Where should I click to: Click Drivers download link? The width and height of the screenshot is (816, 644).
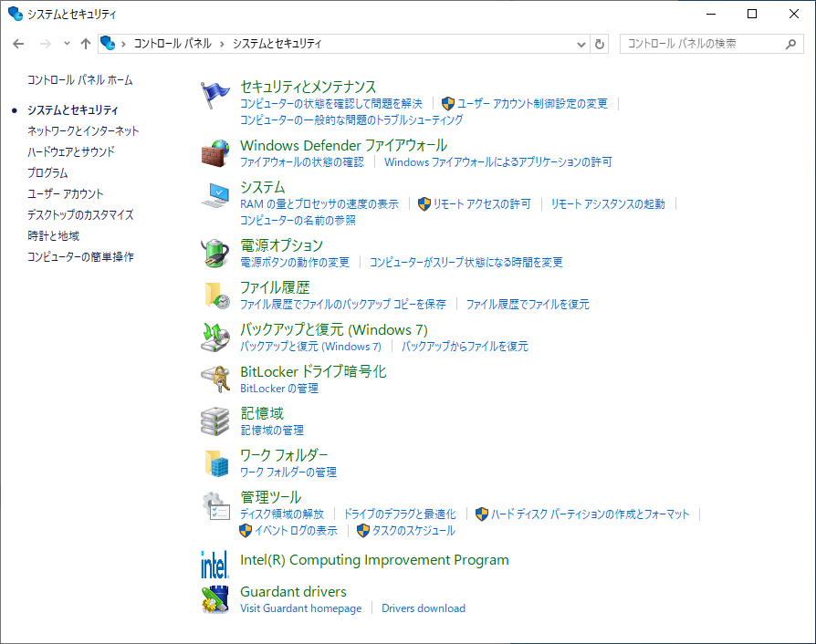click(424, 608)
